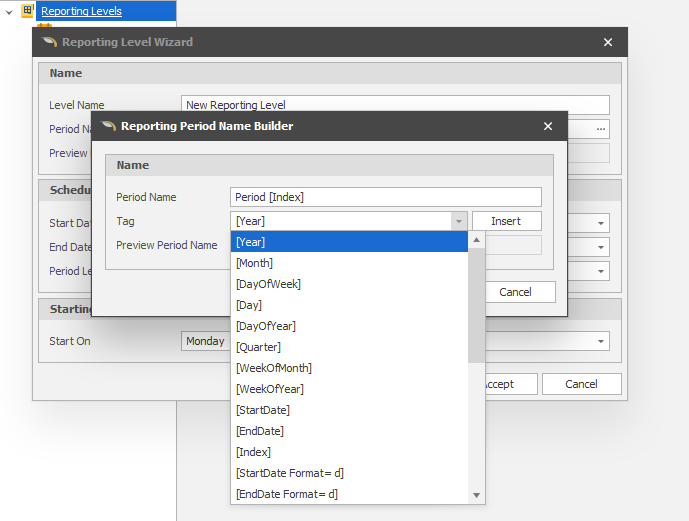Collapse the Tag dropdown arrow
The width and height of the screenshot is (689, 521).
click(x=458, y=221)
